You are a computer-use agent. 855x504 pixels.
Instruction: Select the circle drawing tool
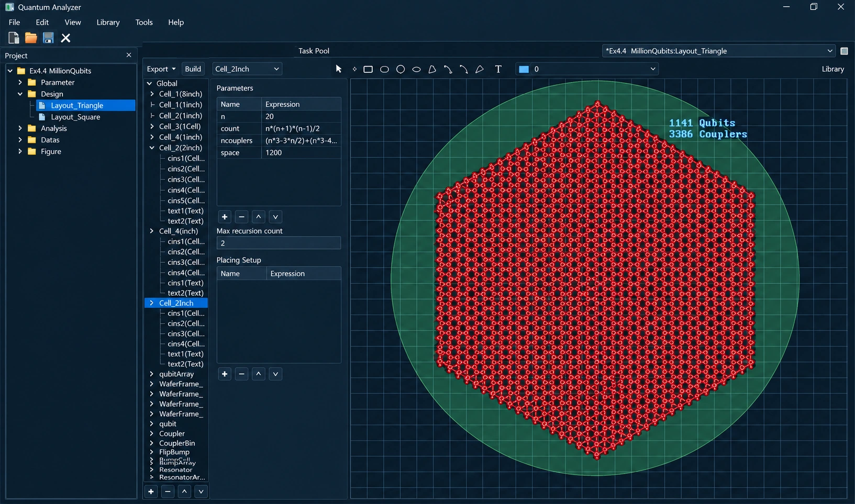(x=401, y=69)
